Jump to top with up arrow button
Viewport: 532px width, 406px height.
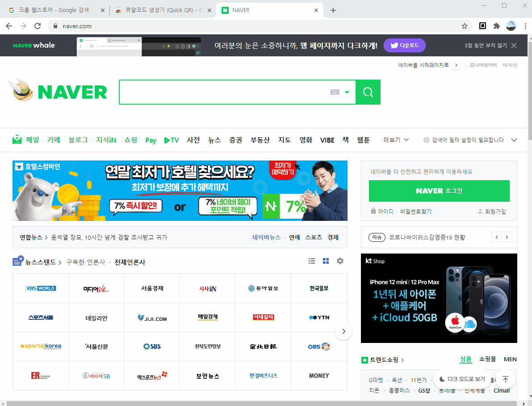pos(506,379)
